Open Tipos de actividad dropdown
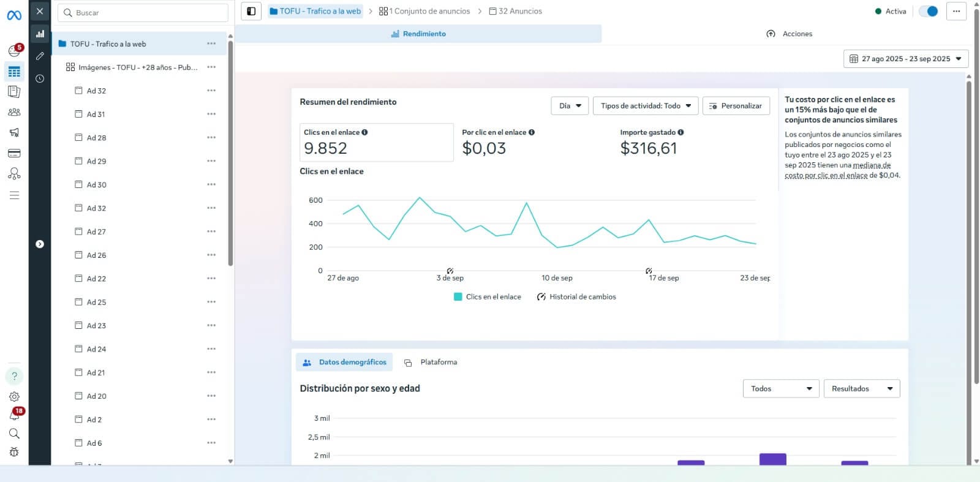This screenshot has height=482, width=980. pyautogui.click(x=645, y=106)
